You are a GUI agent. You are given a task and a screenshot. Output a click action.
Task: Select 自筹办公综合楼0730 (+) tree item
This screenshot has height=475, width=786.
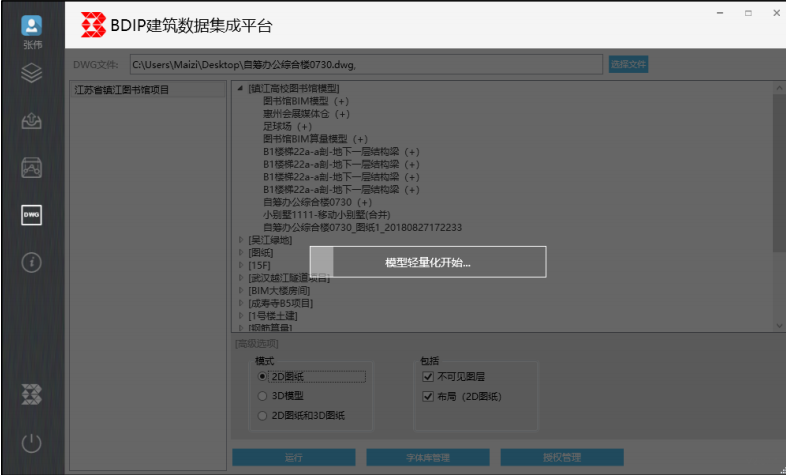tap(317, 202)
